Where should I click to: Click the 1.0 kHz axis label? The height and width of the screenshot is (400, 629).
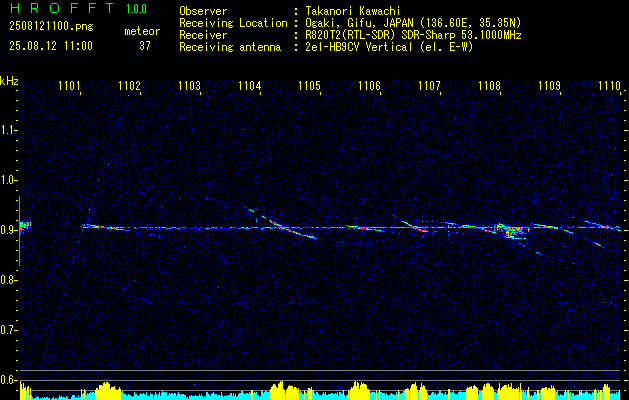7,180
